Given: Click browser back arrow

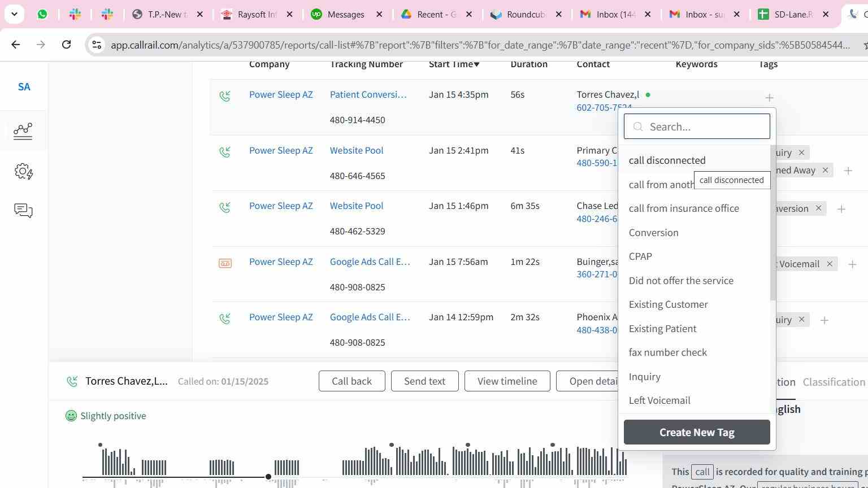Looking at the screenshot, I should click(x=16, y=45).
